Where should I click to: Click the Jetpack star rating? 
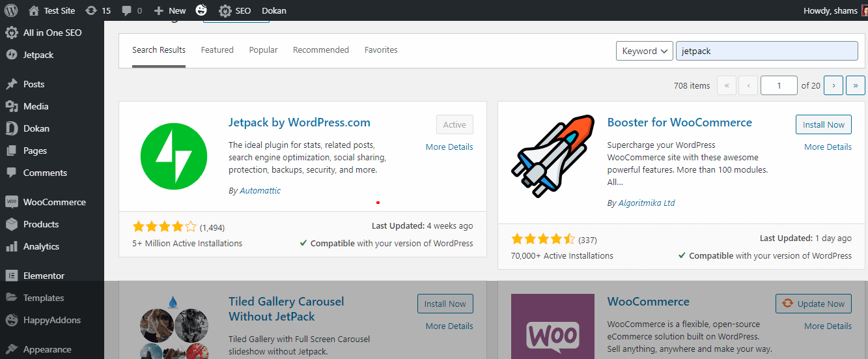pyautogui.click(x=164, y=227)
